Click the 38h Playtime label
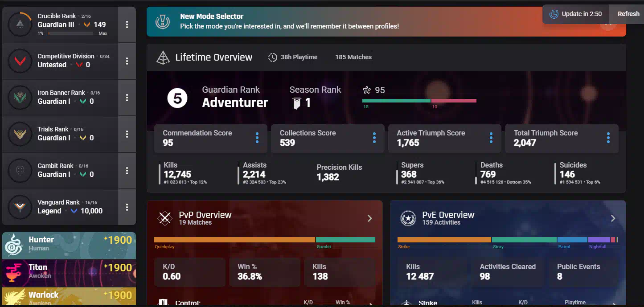Image resolution: width=644 pixels, height=307 pixels. coord(299,57)
